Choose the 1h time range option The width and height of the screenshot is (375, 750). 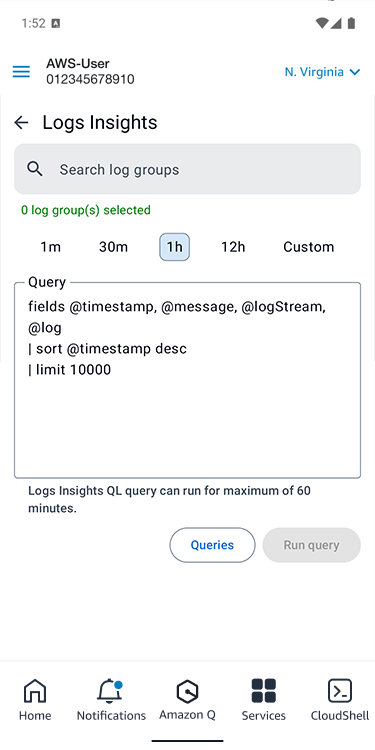tap(175, 247)
